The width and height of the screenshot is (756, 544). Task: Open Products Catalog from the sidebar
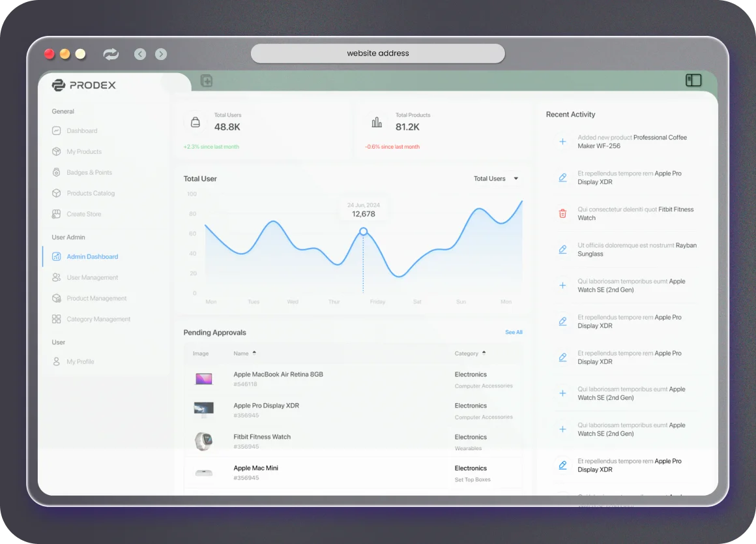click(91, 193)
